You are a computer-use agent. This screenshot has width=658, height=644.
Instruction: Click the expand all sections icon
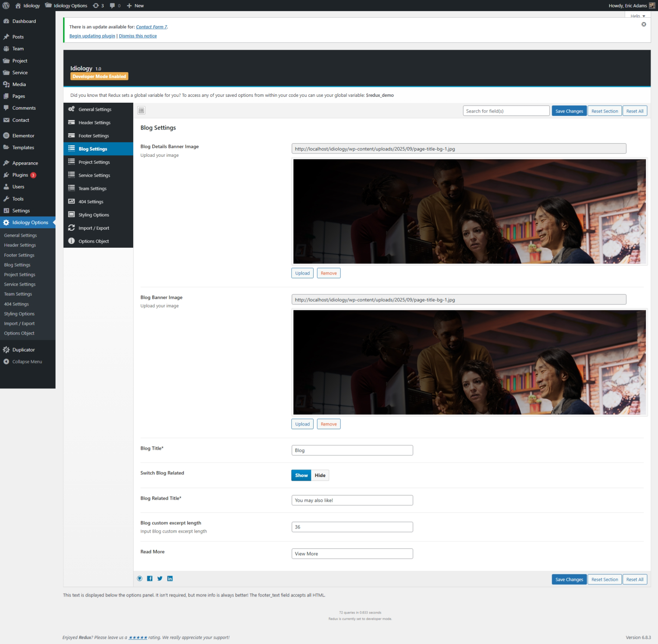click(x=141, y=110)
